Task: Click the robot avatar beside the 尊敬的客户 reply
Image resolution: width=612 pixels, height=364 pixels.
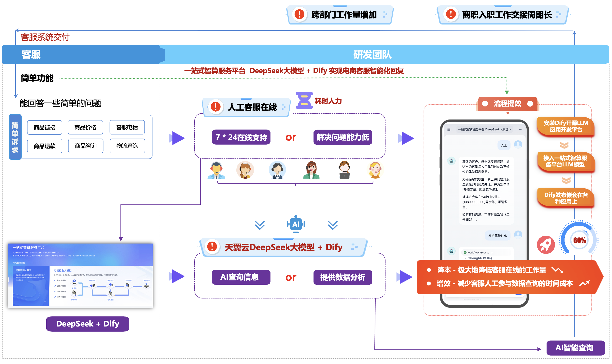Action: click(x=451, y=161)
